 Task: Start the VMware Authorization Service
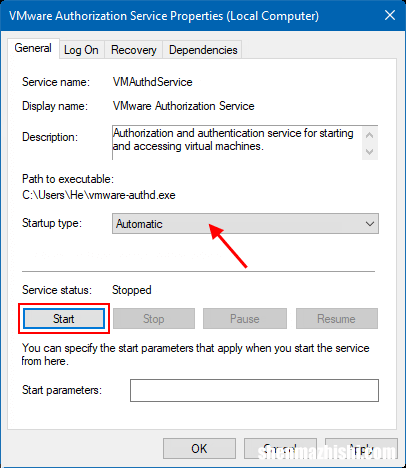tap(64, 319)
